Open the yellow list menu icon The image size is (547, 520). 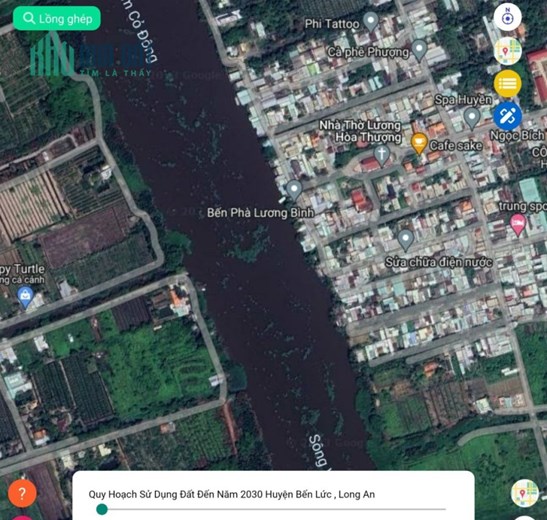[508, 84]
